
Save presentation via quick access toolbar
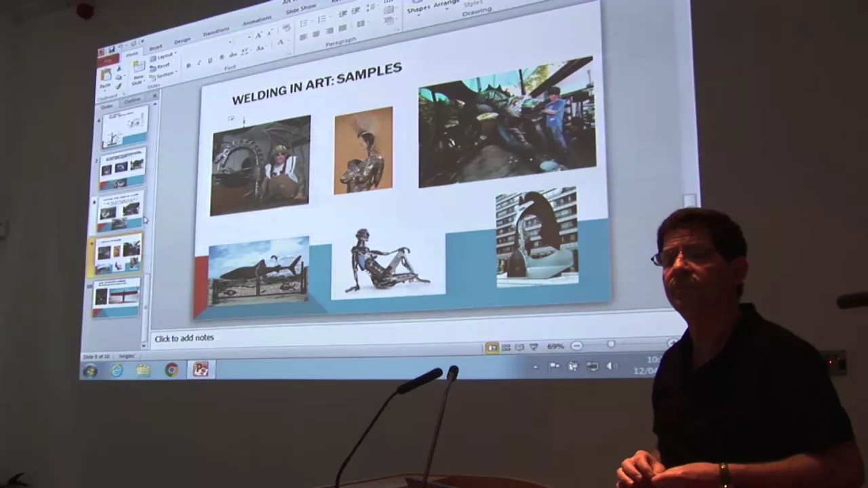tap(111, 49)
